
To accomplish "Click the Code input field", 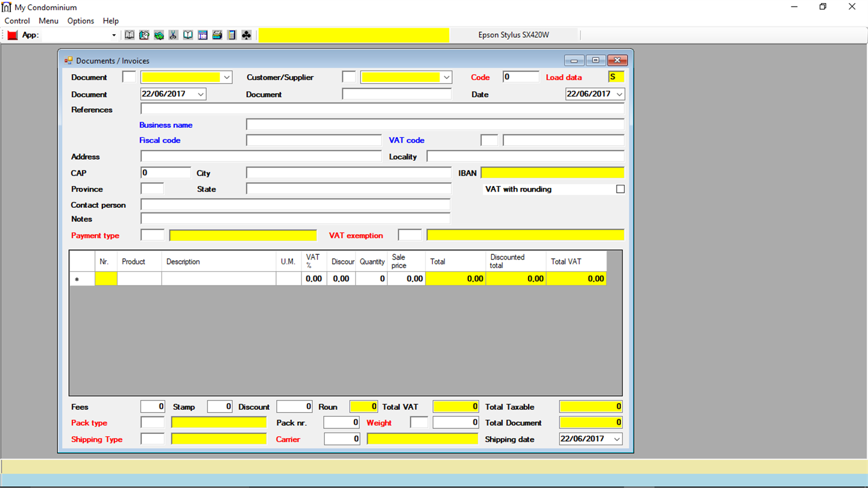I will point(521,77).
